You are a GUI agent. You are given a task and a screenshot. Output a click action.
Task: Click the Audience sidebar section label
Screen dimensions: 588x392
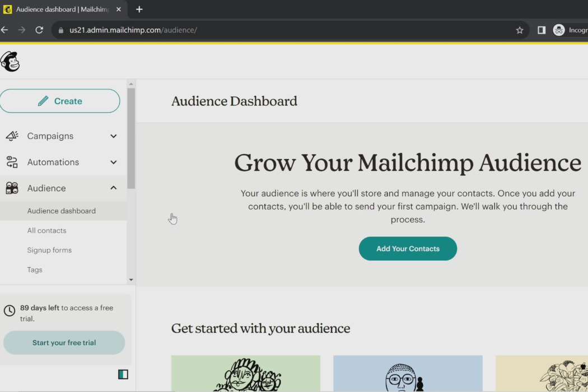coord(46,188)
